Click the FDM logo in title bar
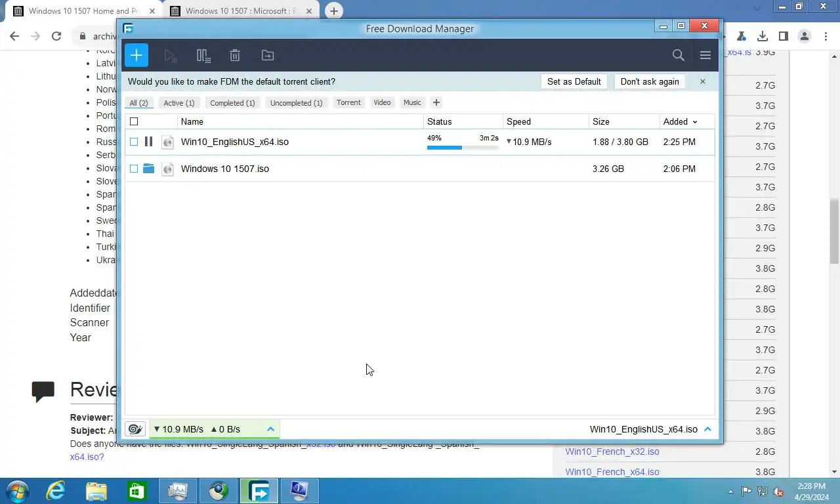Image resolution: width=840 pixels, height=504 pixels. [129, 28]
